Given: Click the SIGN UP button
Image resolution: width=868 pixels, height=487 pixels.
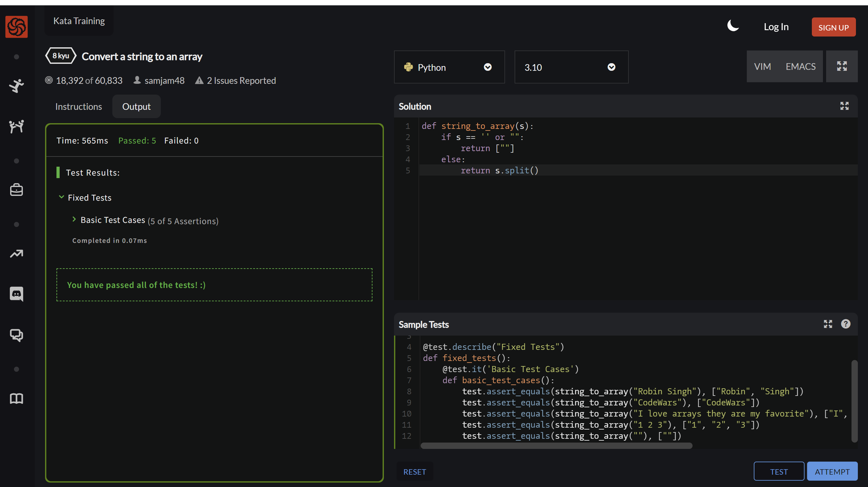Looking at the screenshot, I should click(833, 27).
